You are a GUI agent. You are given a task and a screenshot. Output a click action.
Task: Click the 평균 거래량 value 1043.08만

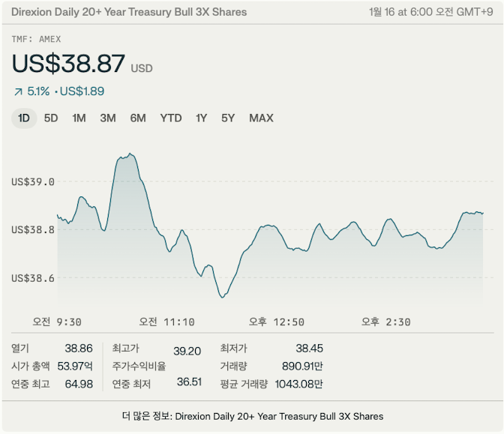[299, 384]
